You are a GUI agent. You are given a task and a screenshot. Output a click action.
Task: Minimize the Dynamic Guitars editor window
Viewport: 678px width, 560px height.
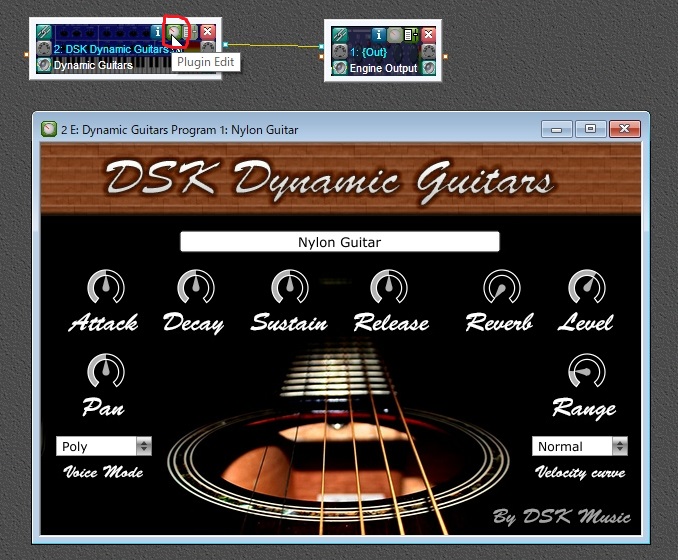click(x=557, y=129)
